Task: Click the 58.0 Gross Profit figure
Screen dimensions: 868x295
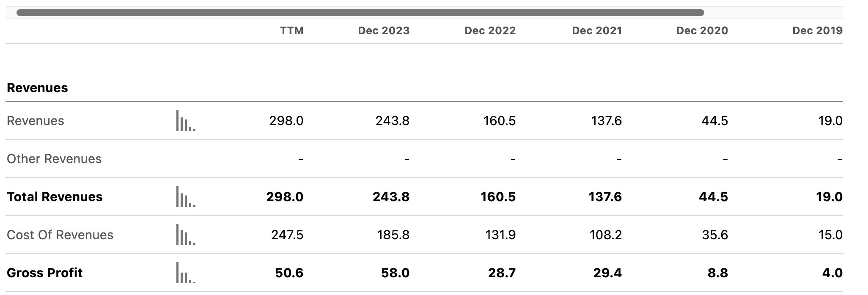Action: (396, 273)
